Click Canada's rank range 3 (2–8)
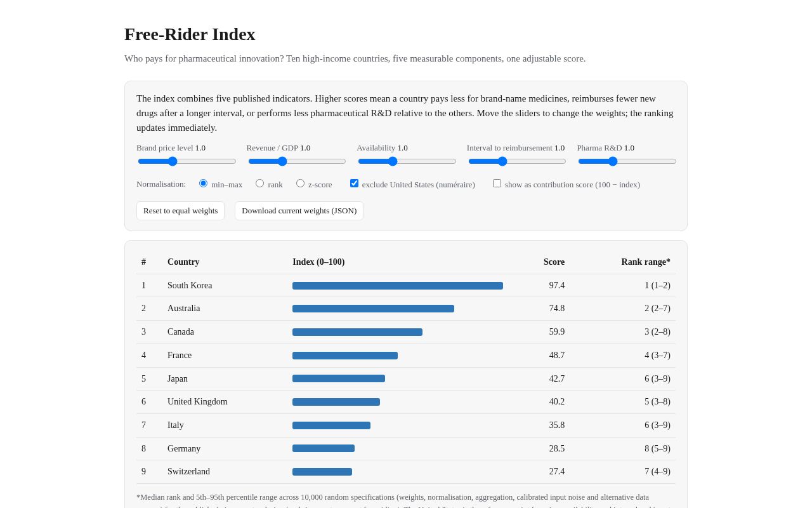The image size is (812, 508). coord(657,332)
